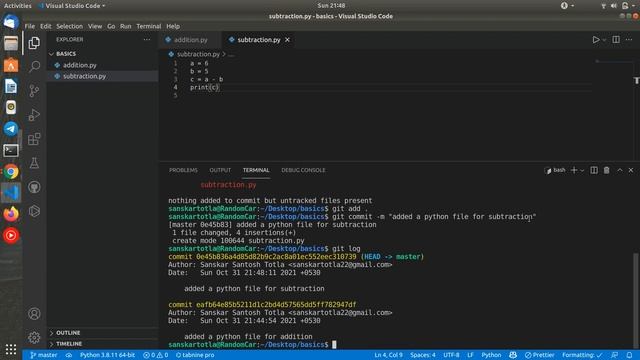Click LF end of line sequence
This screenshot has height=360, width=640.
click(x=470, y=355)
